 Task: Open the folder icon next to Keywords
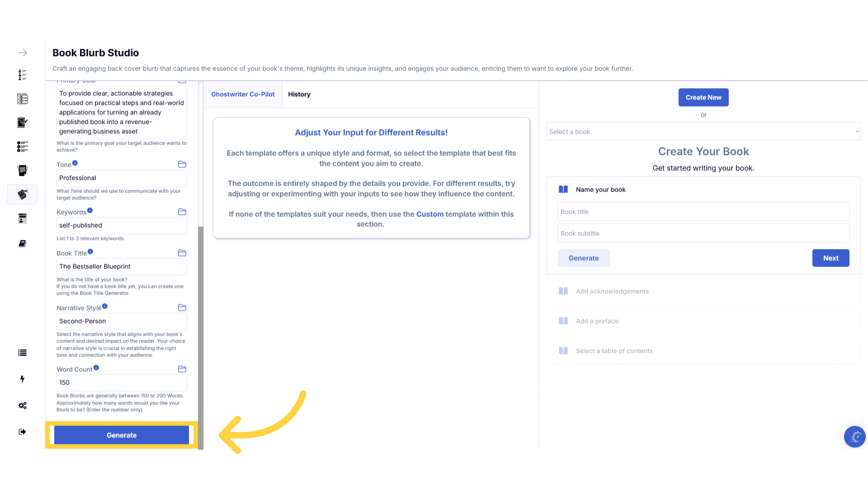click(x=182, y=212)
